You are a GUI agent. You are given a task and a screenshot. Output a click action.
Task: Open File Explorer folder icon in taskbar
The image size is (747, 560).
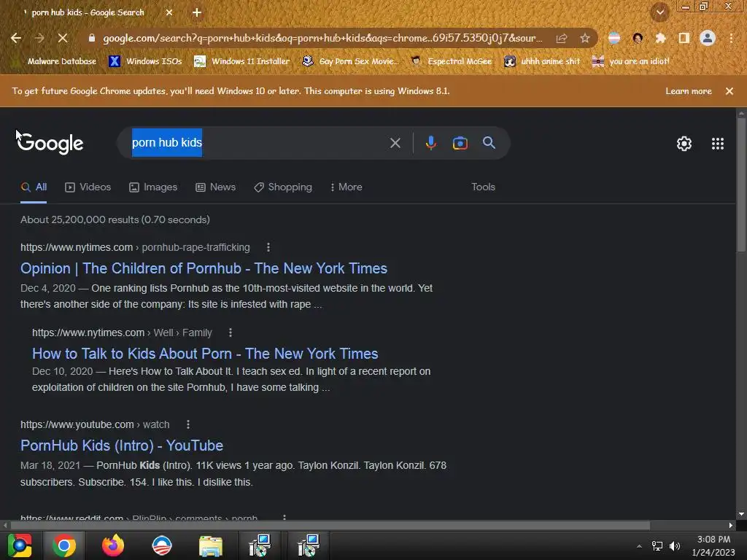[x=210, y=545]
